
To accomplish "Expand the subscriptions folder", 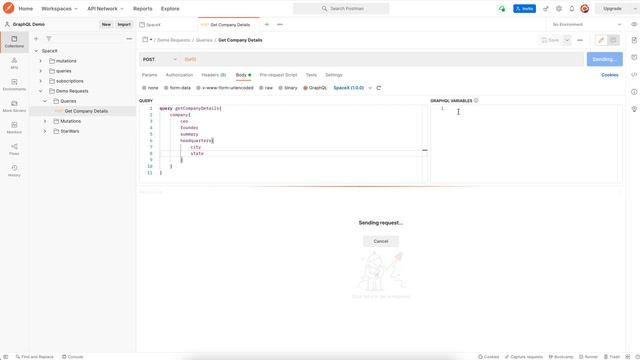I will pyautogui.click(x=40, y=81).
